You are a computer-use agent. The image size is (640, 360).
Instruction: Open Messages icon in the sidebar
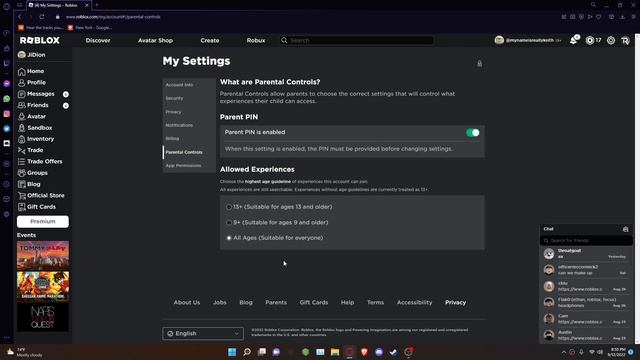(22, 94)
